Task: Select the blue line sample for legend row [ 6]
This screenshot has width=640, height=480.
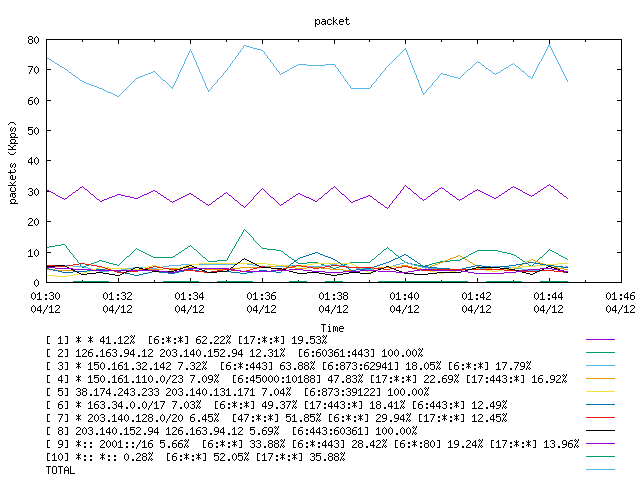Action: 600,405
